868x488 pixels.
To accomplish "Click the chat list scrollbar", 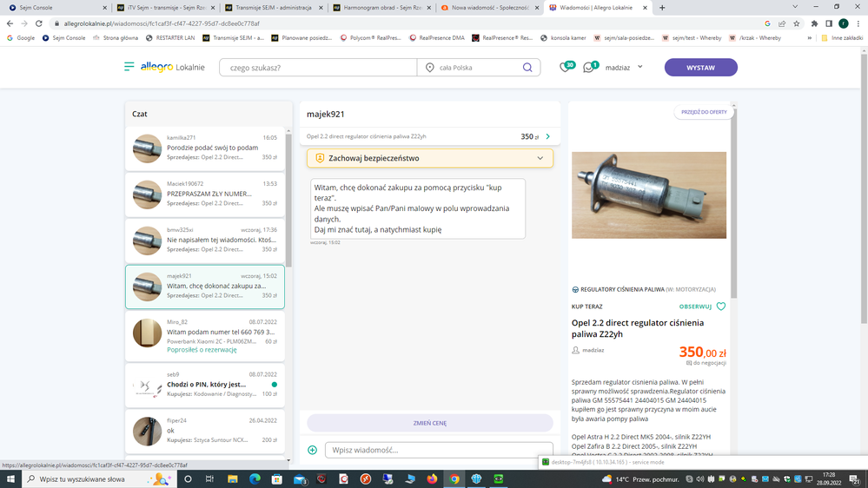I will pos(288,199).
